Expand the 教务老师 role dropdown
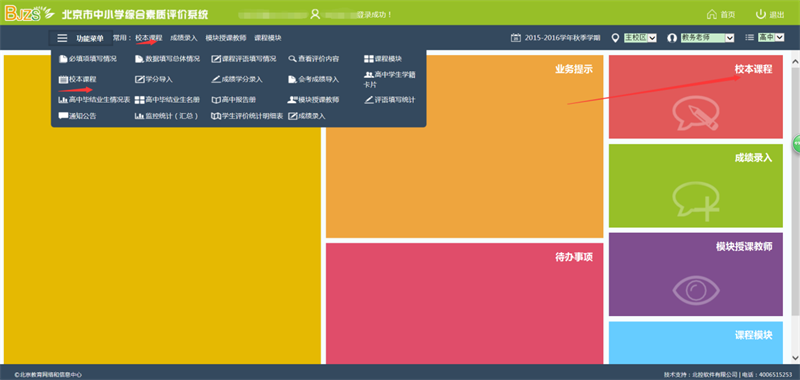This screenshot has width=800, height=380. [x=707, y=37]
